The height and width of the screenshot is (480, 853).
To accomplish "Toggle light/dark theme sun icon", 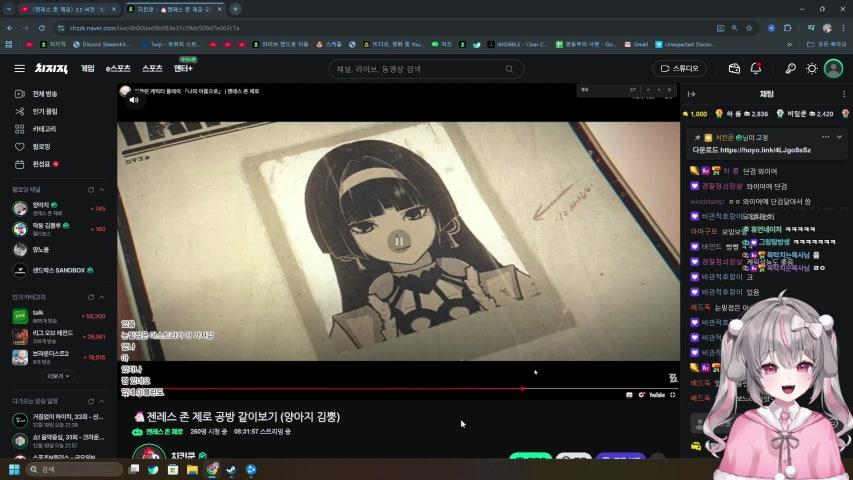I will 812,69.
